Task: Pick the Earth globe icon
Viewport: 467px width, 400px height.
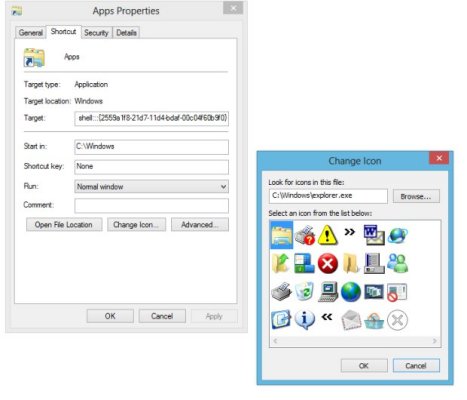Action: click(x=351, y=292)
